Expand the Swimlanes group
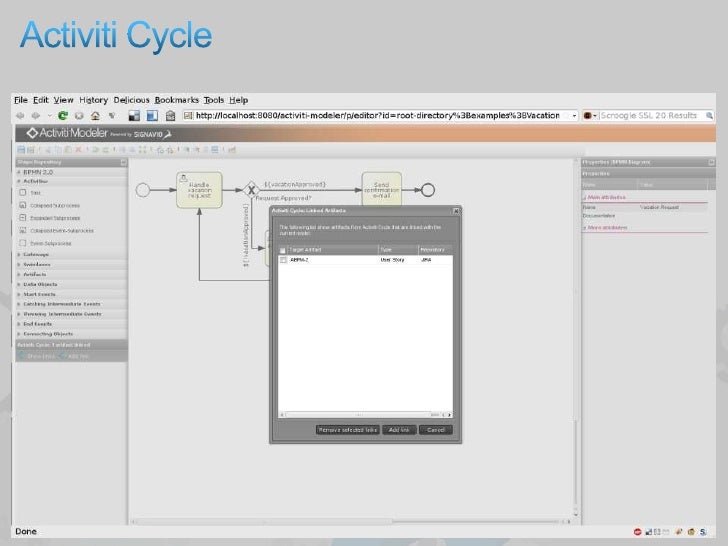The image size is (728, 546). [19, 264]
